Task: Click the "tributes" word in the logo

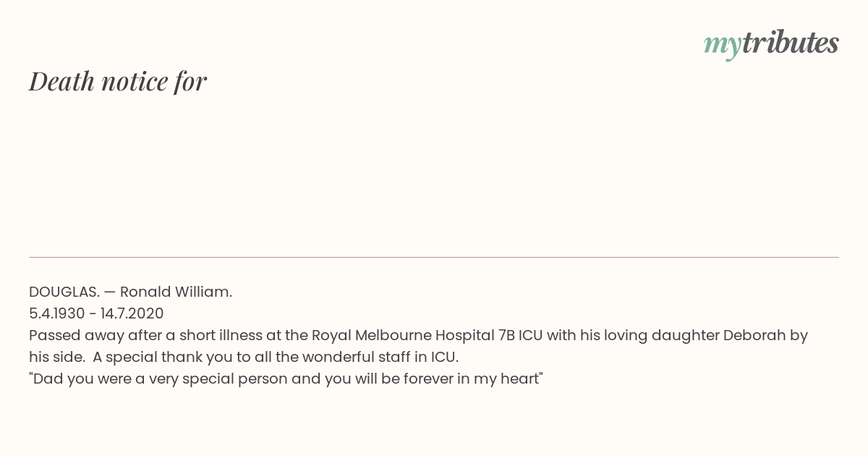Action: pyautogui.click(x=791, y=43)
